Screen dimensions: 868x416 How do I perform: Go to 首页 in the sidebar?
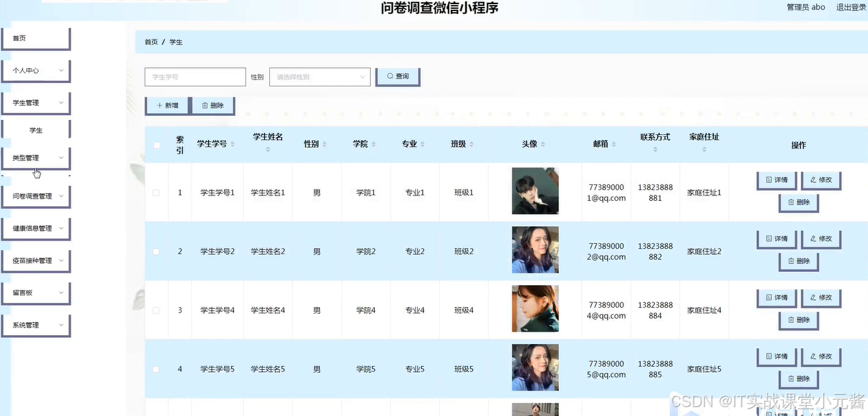click(36, 38)
